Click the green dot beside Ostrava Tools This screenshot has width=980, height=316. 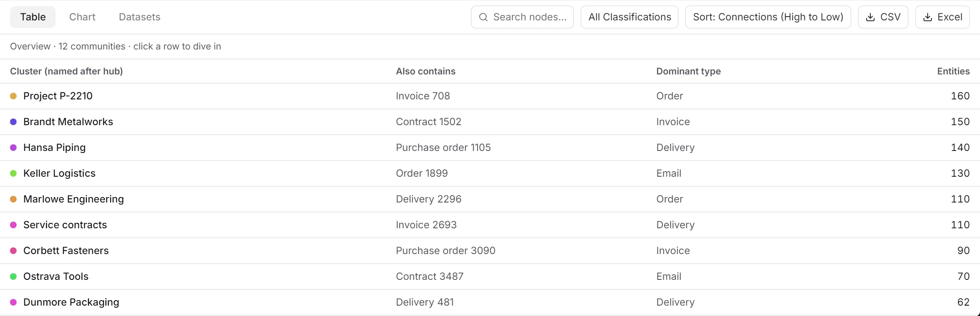coord(13,276)
